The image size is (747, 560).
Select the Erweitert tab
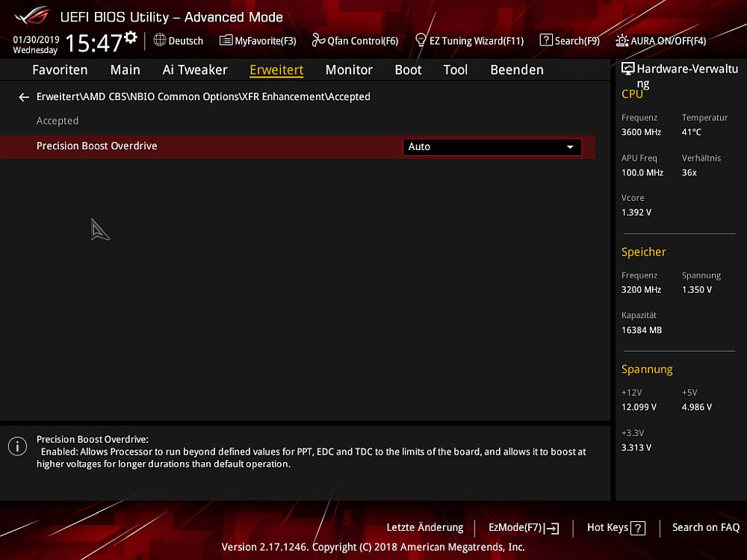276,70
